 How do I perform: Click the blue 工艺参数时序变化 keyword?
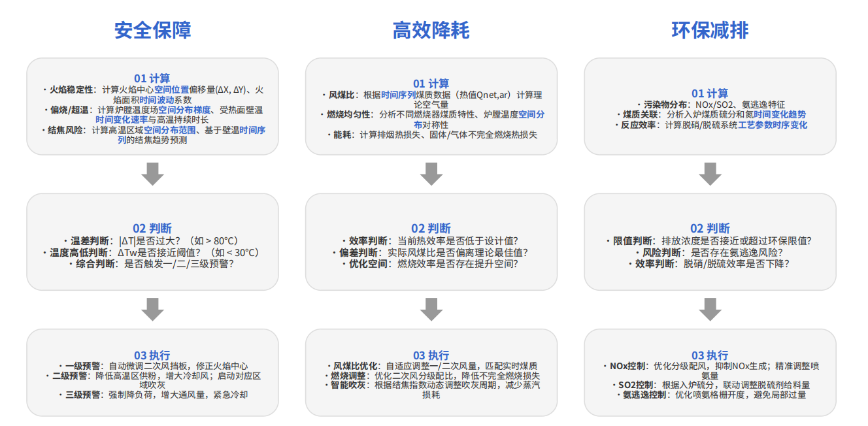tap(773, 125)
